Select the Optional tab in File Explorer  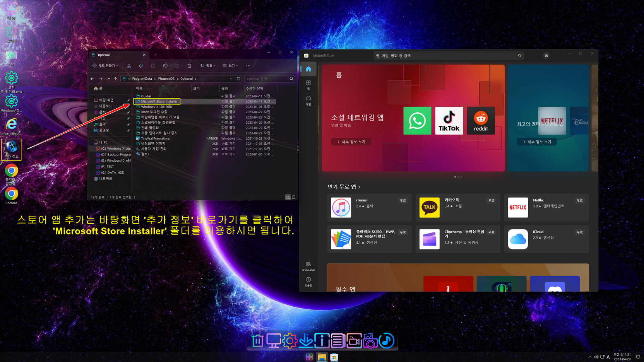click(x=118, y=55)
